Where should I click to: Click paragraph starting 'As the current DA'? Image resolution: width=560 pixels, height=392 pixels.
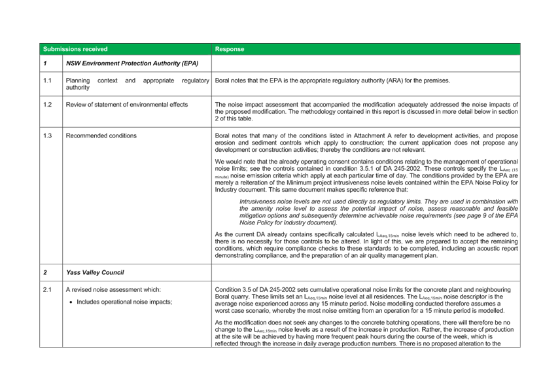tap(366, 245)
